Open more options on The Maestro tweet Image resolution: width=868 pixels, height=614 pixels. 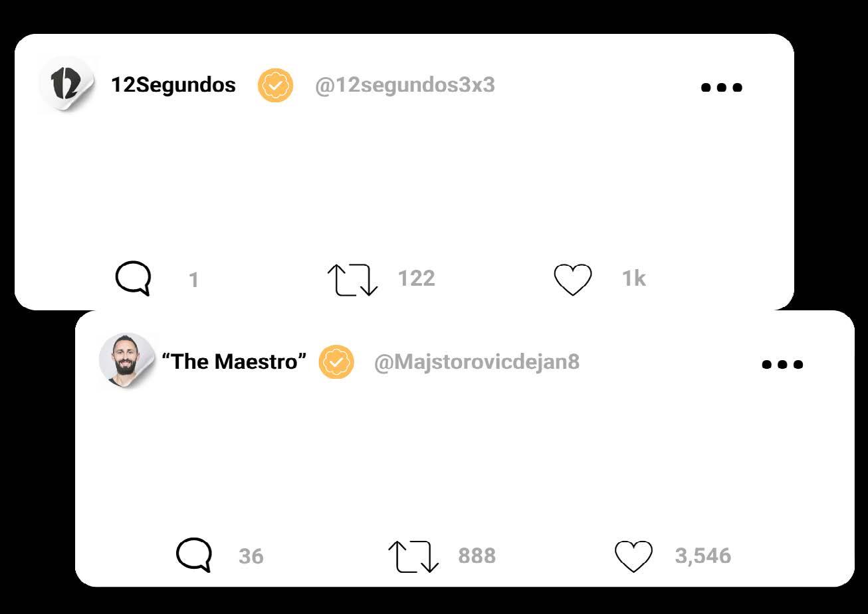pos(782,364)
